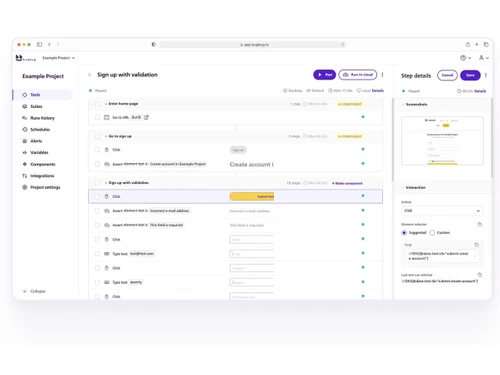Image resolution: width=500 pixels, height=375 pixels.
Task: Collapse the Interaction section
Action: point(403,188)
